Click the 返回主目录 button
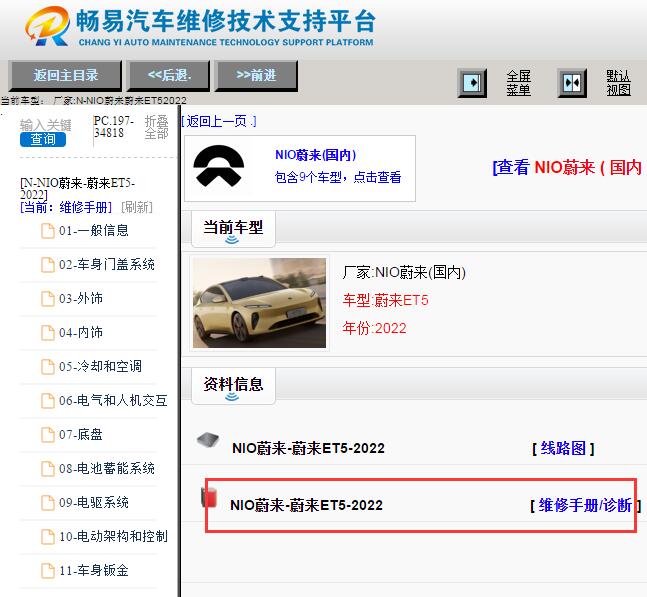Image resolution: width=647 pixels, height=597 pixels. tap(65, 76)
